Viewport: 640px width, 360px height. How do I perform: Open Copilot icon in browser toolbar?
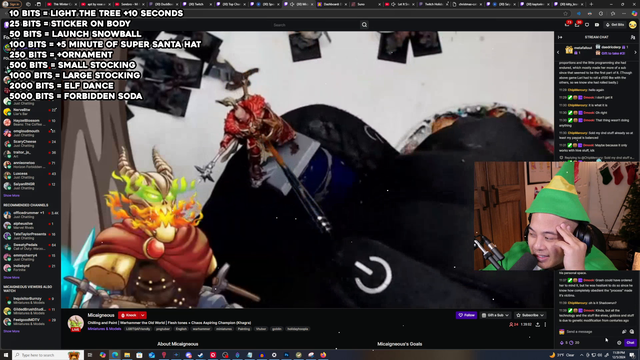pos(634,13)
